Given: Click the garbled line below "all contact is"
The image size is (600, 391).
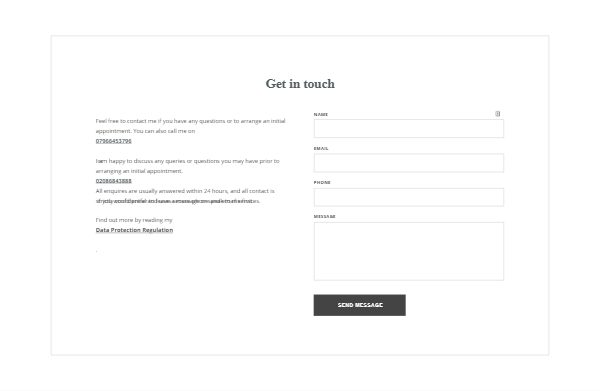Looking at the screenshot, I should [178, 201].
